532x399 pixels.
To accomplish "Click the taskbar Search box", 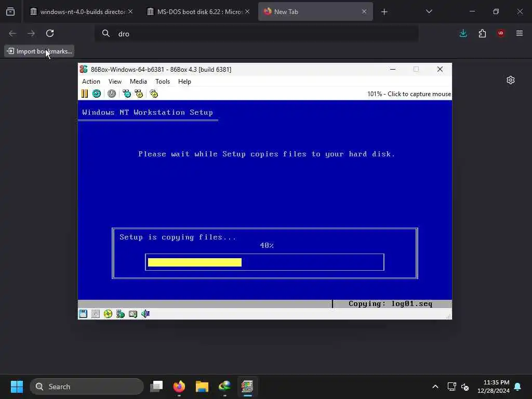I will (x=87, y=387).
